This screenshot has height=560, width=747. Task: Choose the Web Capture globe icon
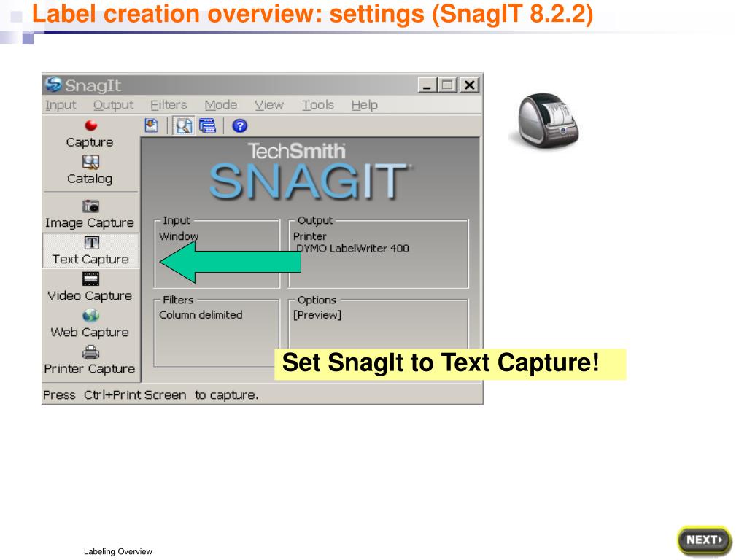pos(90,315)
